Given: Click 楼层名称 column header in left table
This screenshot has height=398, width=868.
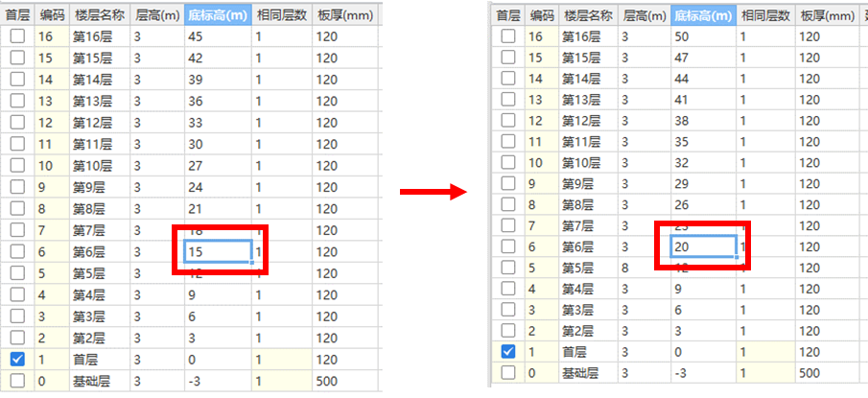Looking at the screenshot, I should 100,14.
